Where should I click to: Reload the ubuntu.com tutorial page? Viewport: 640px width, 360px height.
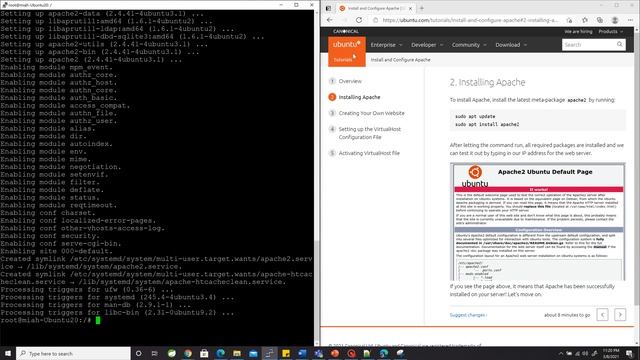(x=359, y=20)
